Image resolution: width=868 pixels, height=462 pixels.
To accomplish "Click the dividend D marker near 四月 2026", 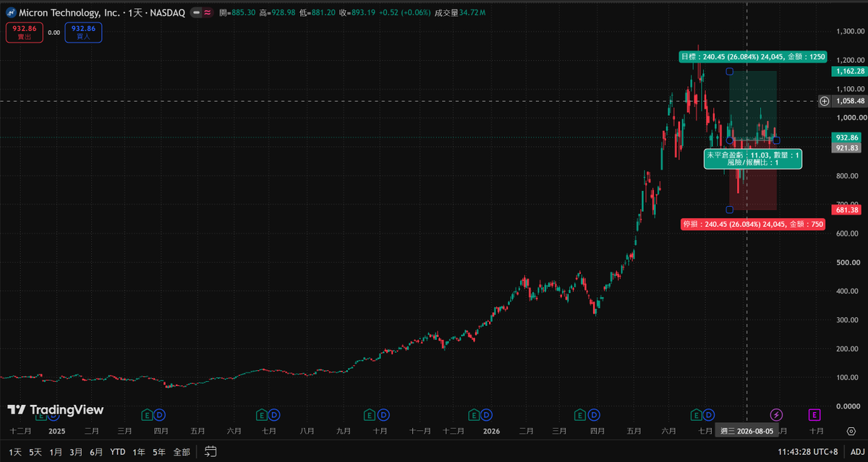I will pos(593,414).
